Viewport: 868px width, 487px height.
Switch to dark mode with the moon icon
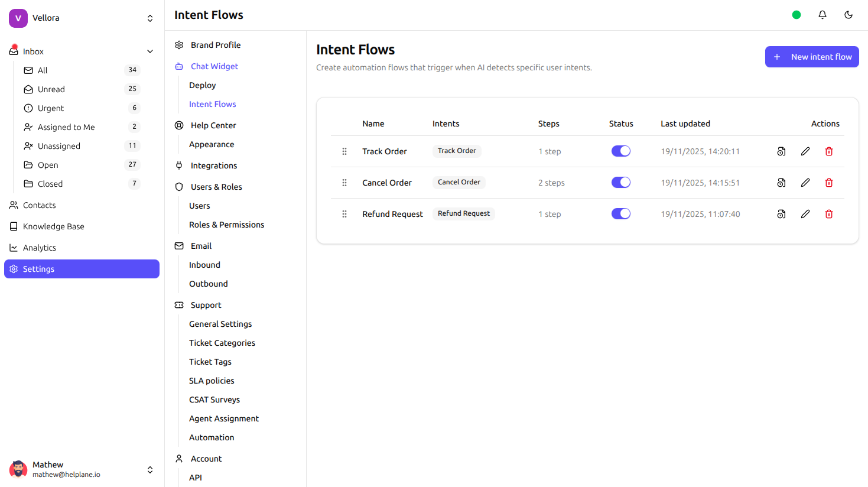pyautogui.click(x=849, y=14)
